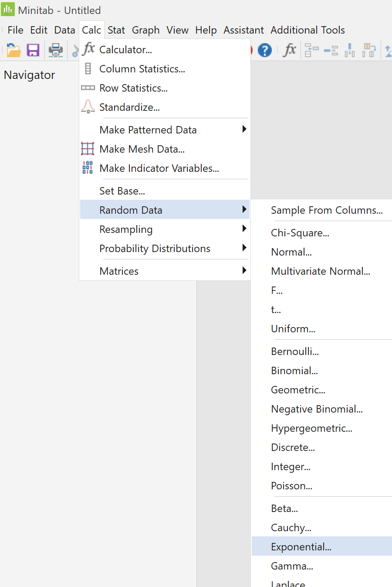
Task: Select F... distribution option
Action: (322, 290)
